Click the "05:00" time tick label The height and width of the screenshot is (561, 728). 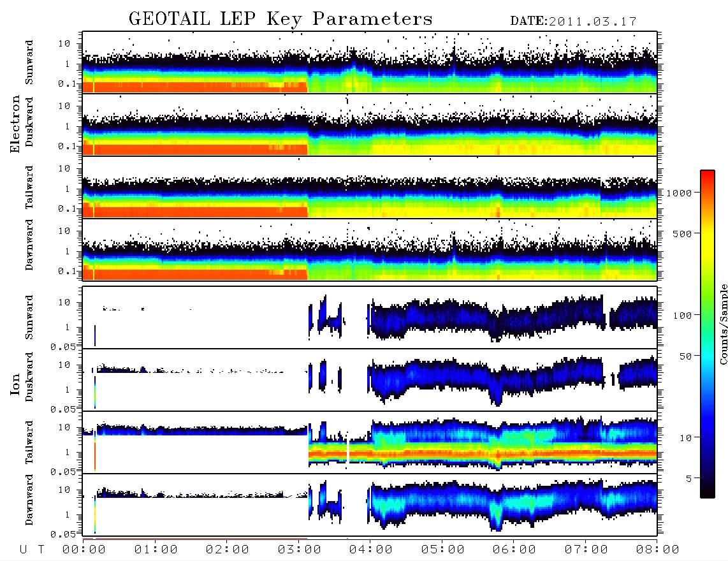(x=443, y=550)
